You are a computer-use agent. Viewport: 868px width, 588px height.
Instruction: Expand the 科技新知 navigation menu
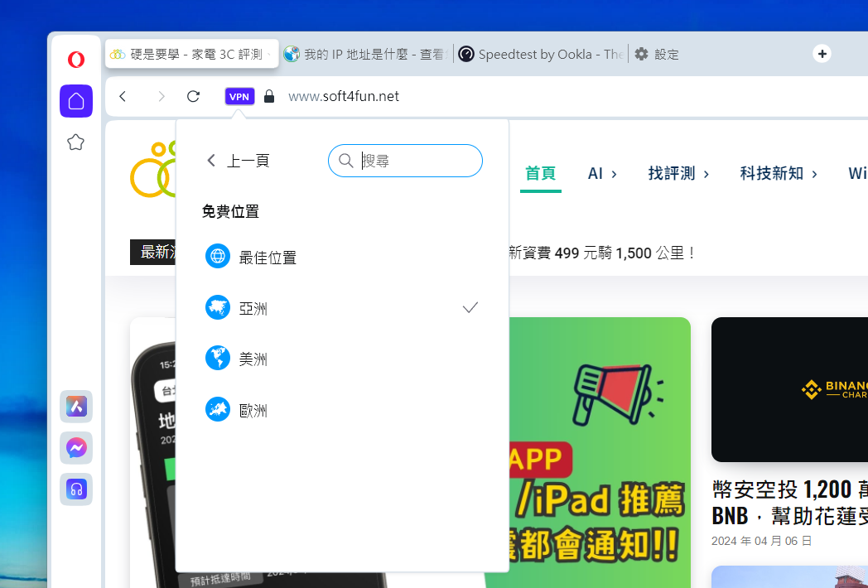(x=778, y=173)
